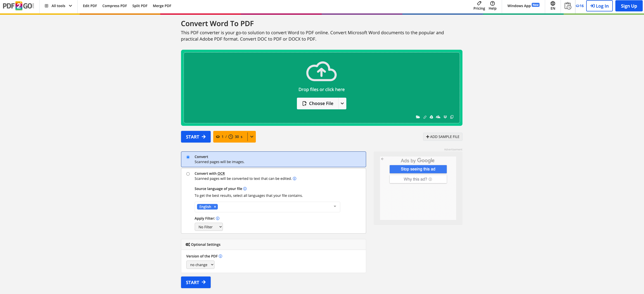Open file from folder icon in drop zone
The height and width of the screenshot is (294, 644).
pos(418,117)
